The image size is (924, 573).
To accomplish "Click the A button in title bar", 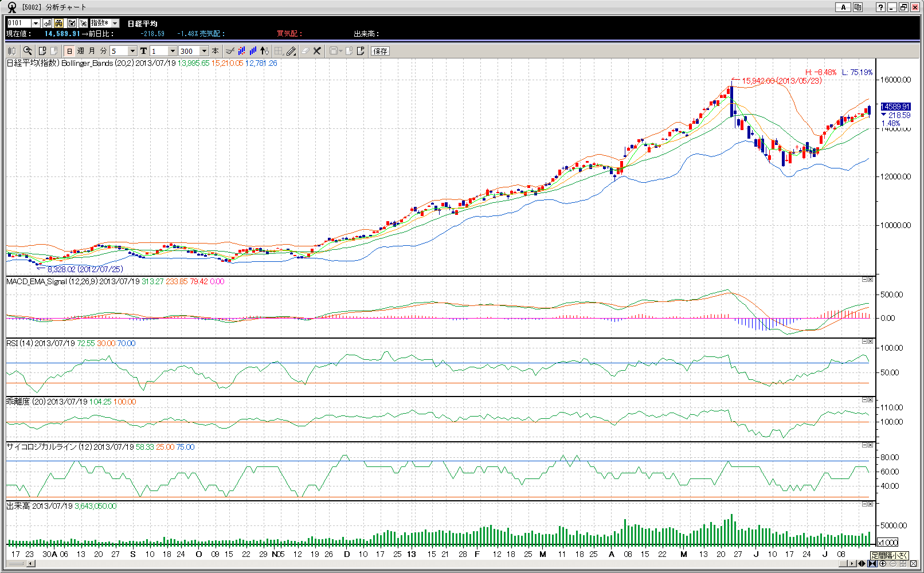I will (x=843, y=7).
